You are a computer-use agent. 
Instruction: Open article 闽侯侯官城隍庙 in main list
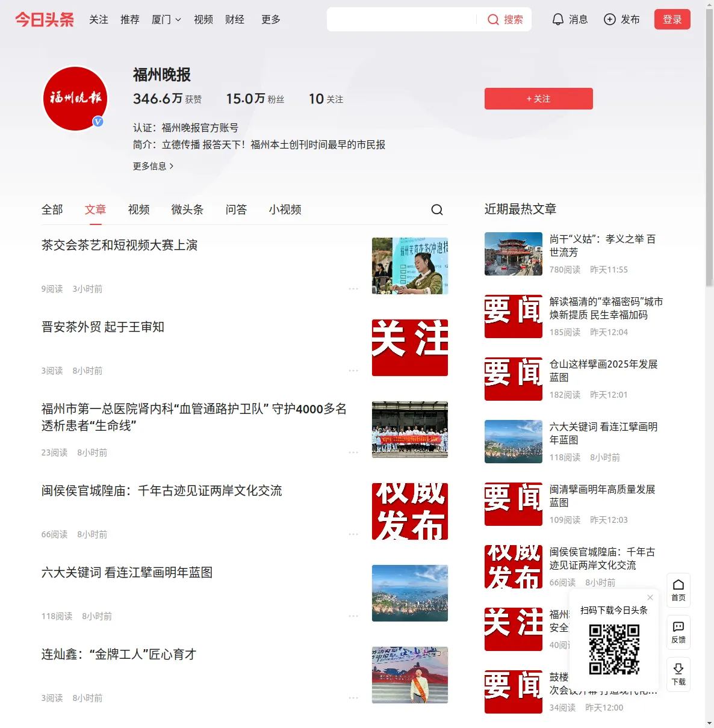point(162,491)
